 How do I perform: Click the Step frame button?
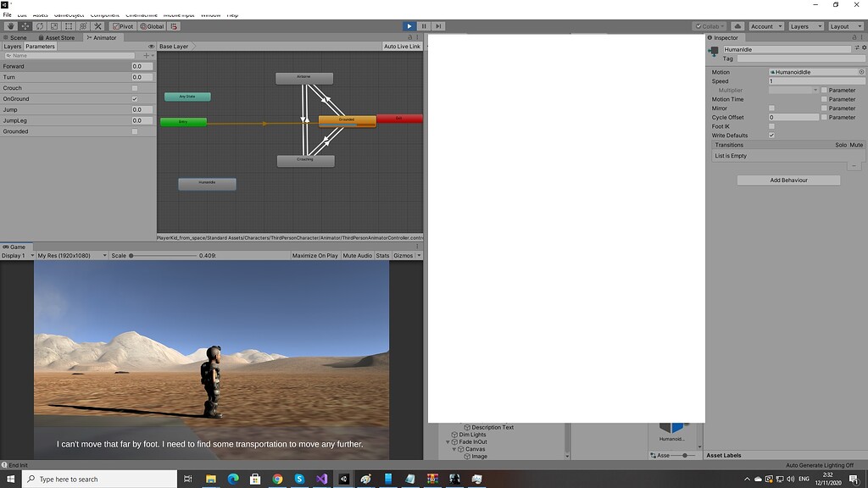[x=438, y=26]
